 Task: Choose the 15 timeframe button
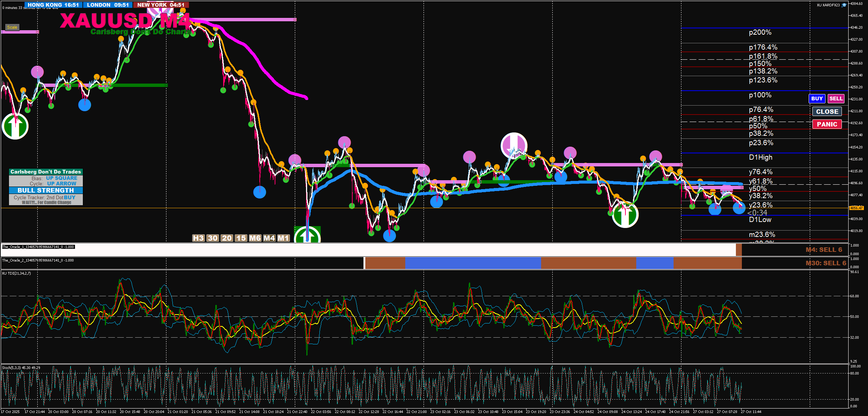pos(241,238)
